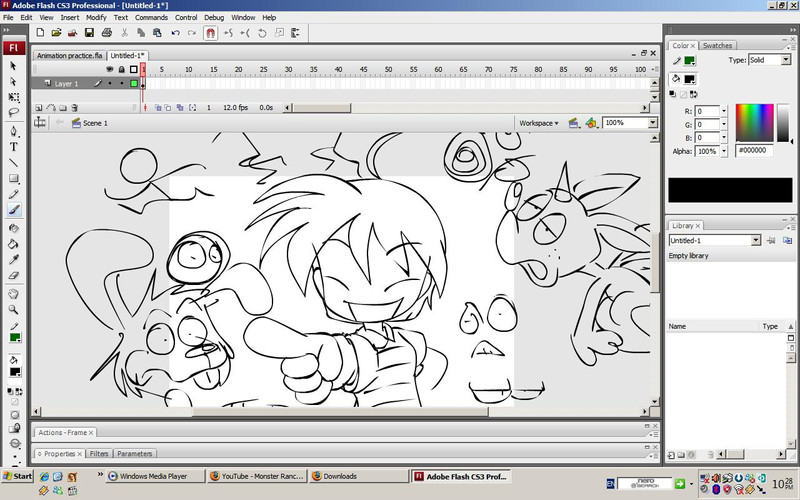
Task: Open the B value dropdown arrow
Action: (723, 137)
